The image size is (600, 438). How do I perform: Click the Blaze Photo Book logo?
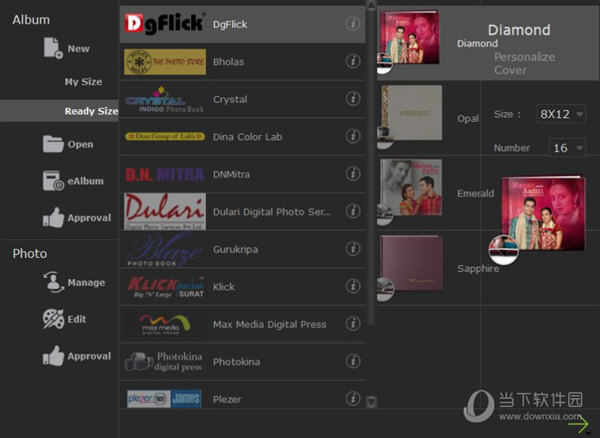[x=165, y=249]
